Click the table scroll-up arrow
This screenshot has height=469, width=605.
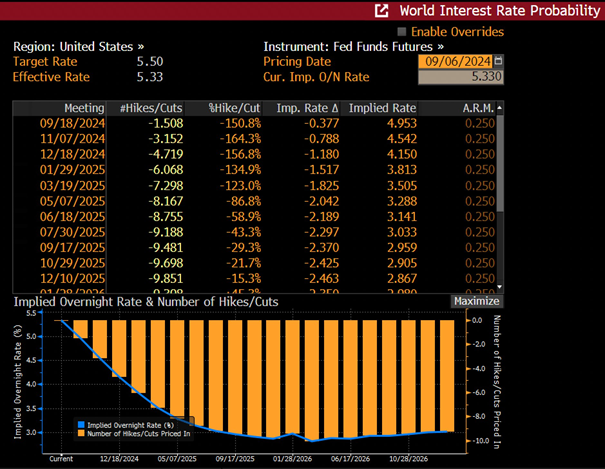click(500, 108)
